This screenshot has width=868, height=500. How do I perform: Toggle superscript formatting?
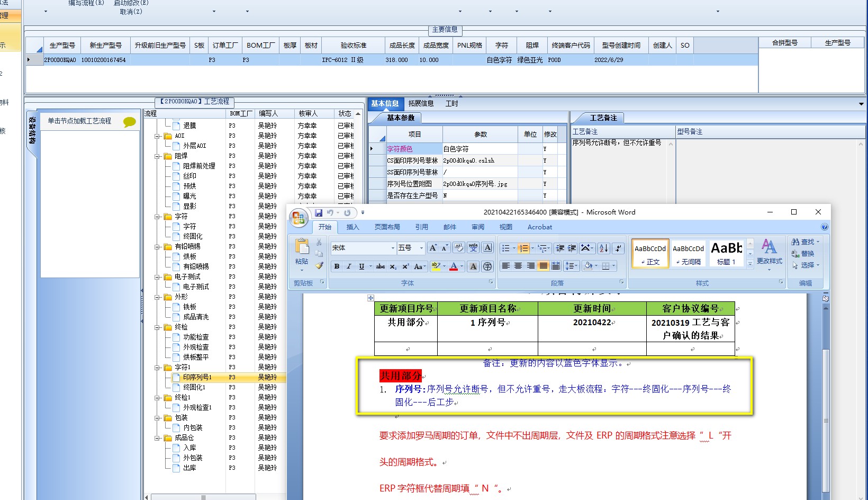click(405, 266)
